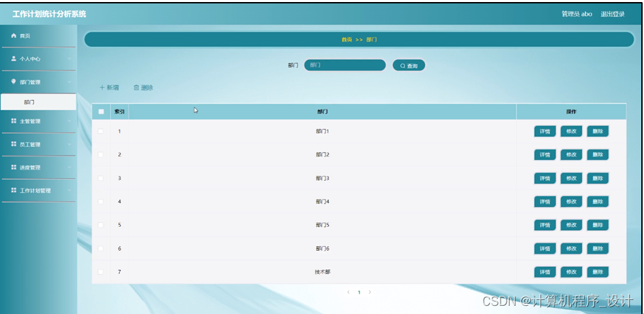This screenshot has height=314, width=644.
Task: Click the plus icon of 新增
Action: pyautogui.click(x=102, y=88)
